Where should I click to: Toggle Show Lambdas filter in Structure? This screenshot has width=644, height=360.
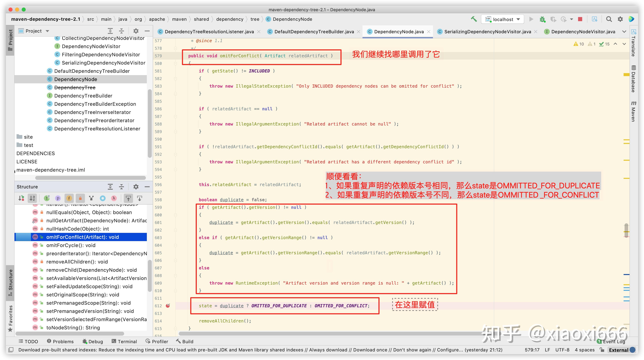[x=114, y=198]
